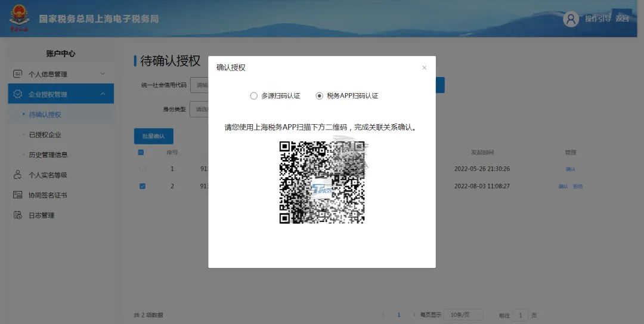Click the 个人信息管理 sidebar icon

[18, 73]
